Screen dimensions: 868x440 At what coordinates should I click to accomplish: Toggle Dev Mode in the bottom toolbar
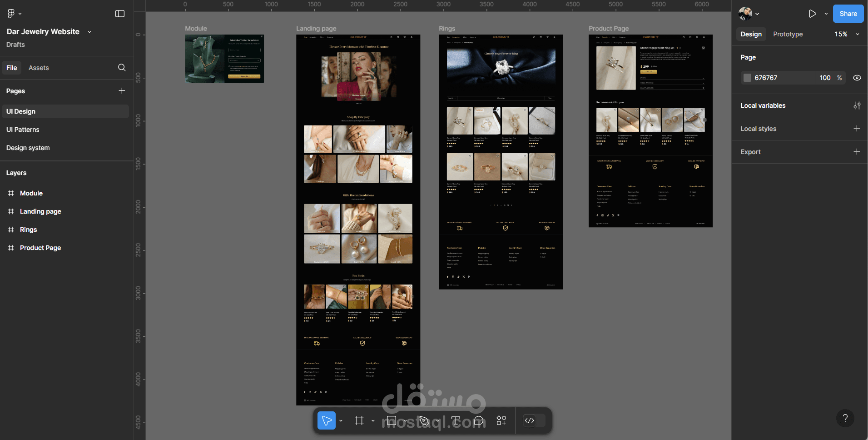click(534, 420)
